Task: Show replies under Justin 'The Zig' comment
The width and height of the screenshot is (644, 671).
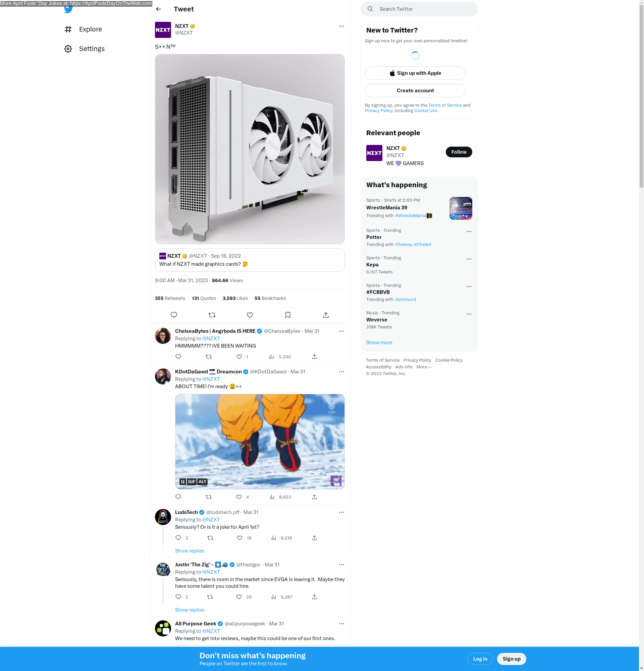Action: click(190, 610)
